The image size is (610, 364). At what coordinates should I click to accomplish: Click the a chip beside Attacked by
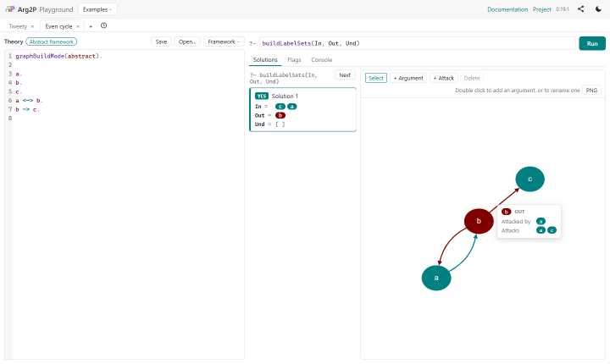click(x=541, y=221)
